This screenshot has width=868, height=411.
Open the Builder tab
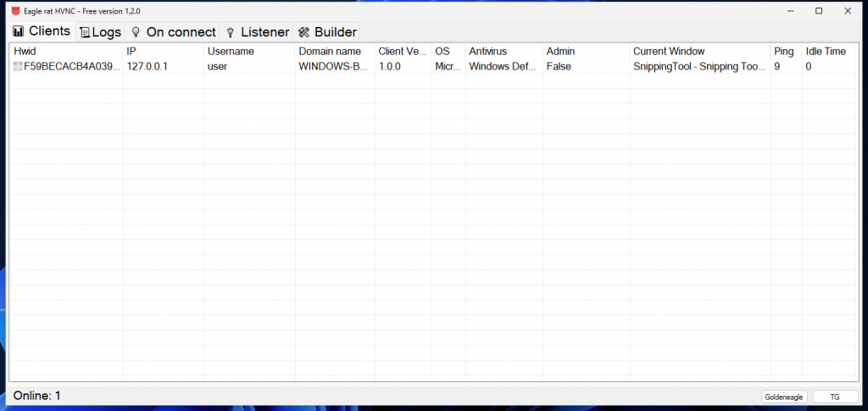(x=326, y=32)
